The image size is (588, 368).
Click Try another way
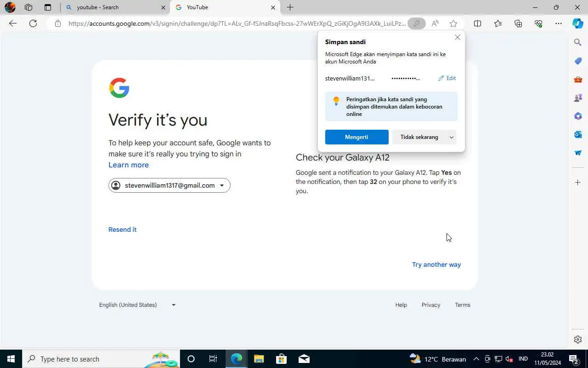(x=436, y=264)
